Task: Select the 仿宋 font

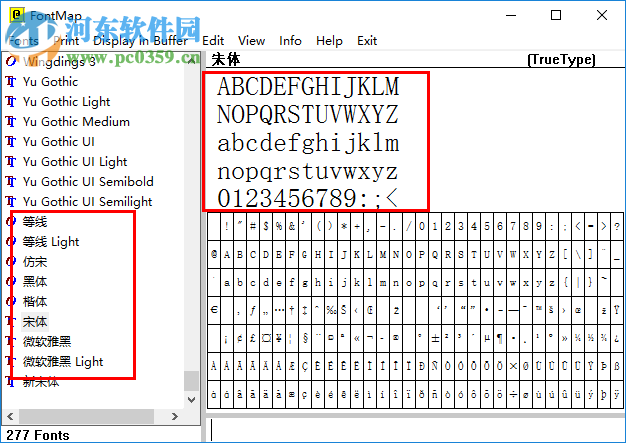Action: [x=35, y=261]
